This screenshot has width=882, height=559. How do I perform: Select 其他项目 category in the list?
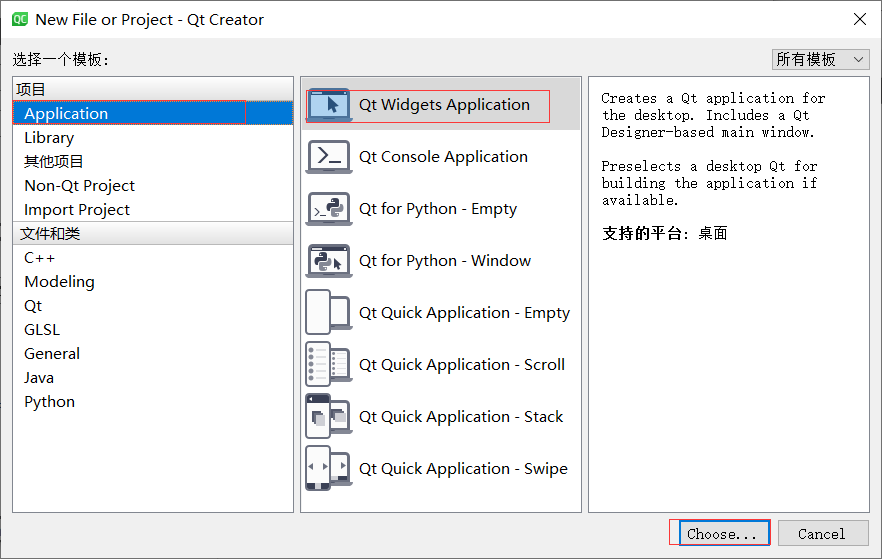click(54, 162)
